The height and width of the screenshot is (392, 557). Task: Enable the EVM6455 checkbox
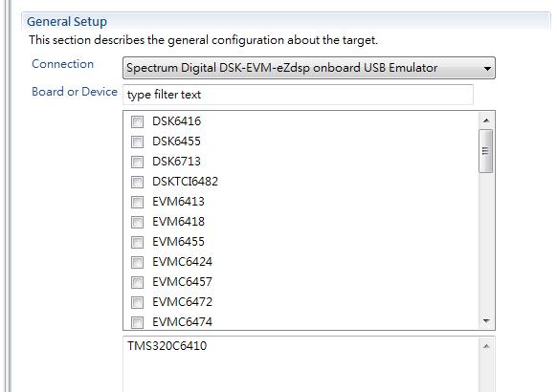pos(137,242)
